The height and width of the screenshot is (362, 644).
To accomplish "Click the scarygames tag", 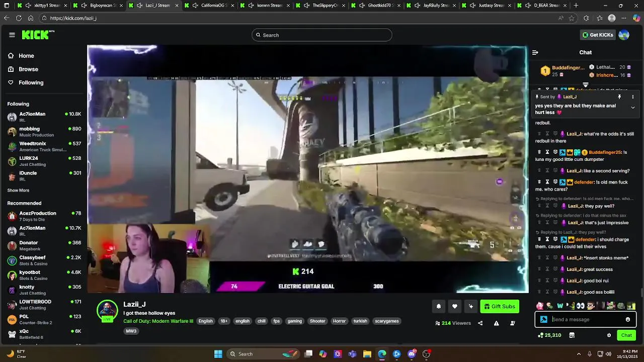I will point(386,321).
